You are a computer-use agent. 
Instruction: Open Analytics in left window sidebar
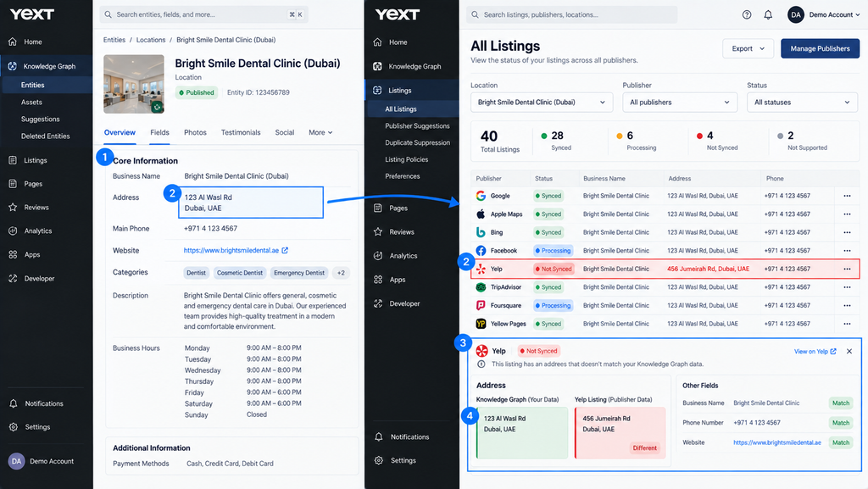[x=31, y=231]
